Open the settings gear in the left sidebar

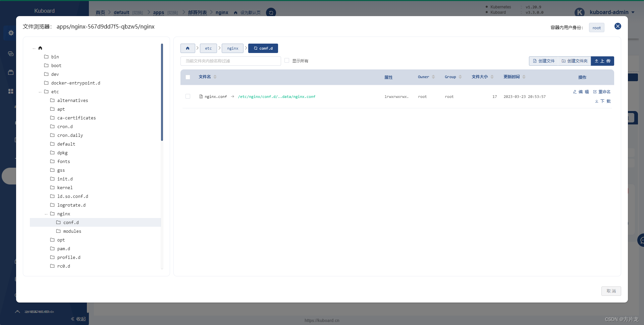point(11,33)
